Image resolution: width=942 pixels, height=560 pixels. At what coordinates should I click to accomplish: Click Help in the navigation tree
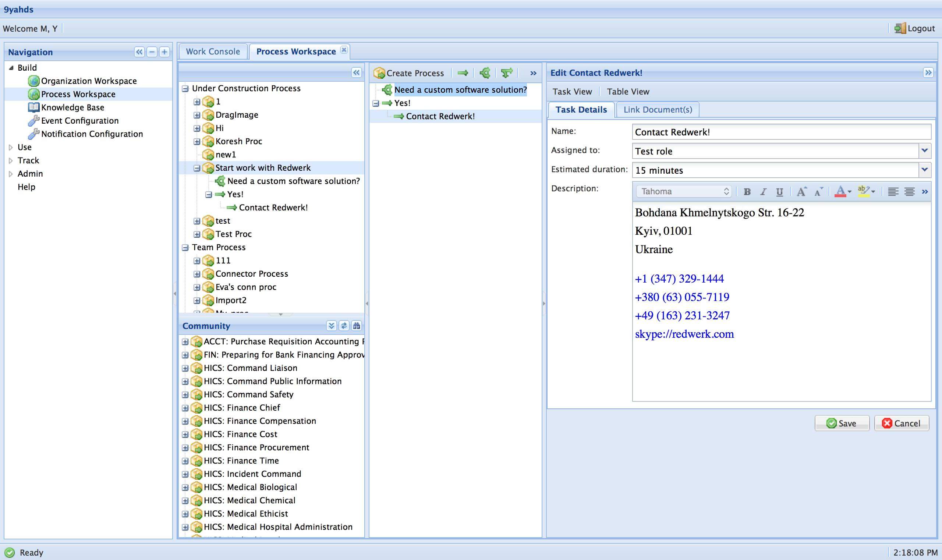coord(26,187)
